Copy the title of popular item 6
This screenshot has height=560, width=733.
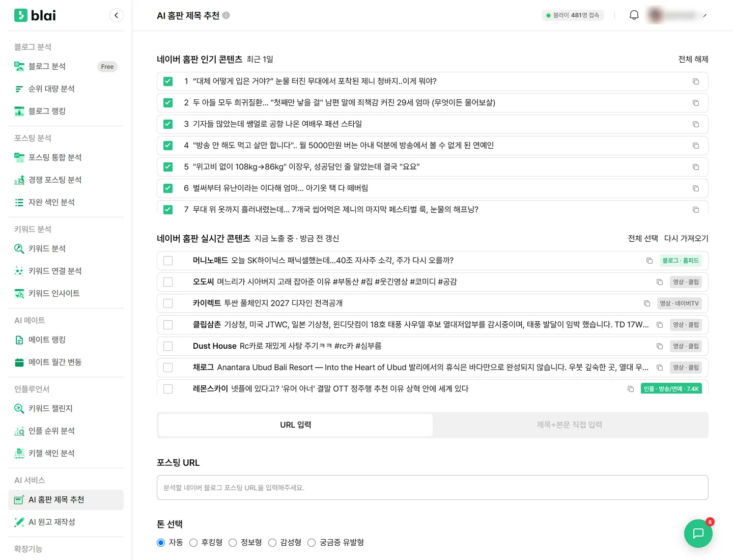point(696,188)
